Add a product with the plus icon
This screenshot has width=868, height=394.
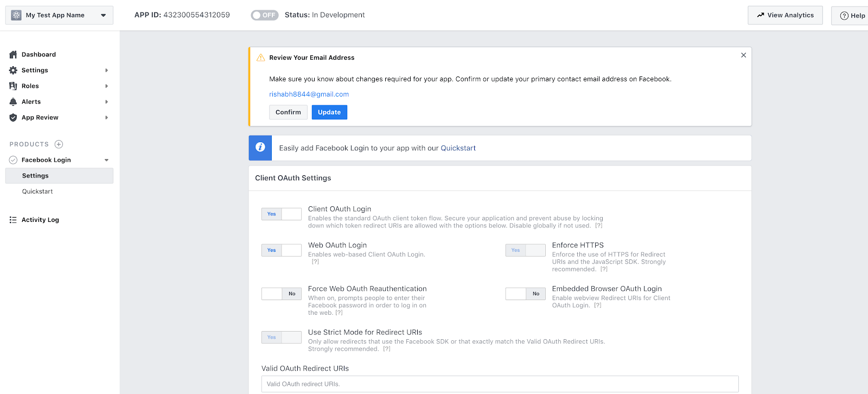(x=59, y=144)
